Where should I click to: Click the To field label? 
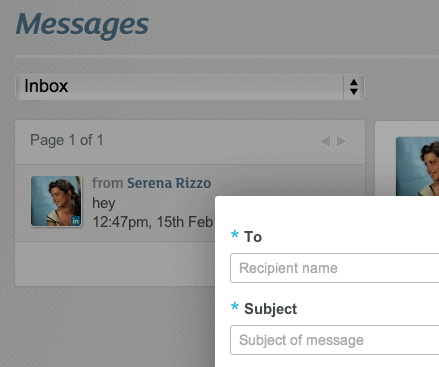253,237
